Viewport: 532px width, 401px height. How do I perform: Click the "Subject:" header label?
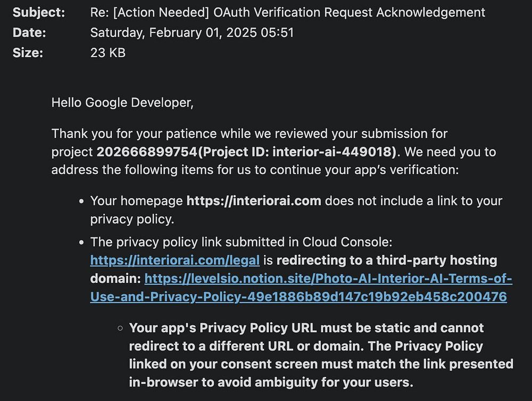(x=39, y=12)
